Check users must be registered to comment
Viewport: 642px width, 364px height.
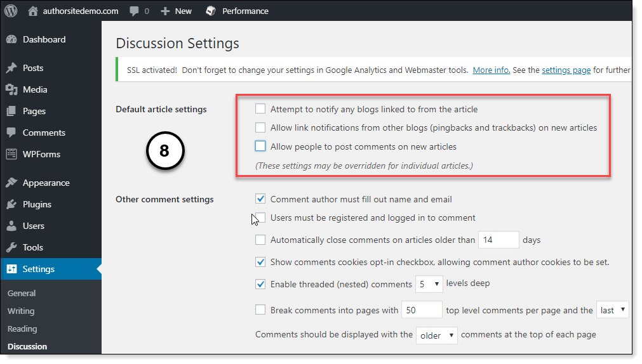(260, 218)
